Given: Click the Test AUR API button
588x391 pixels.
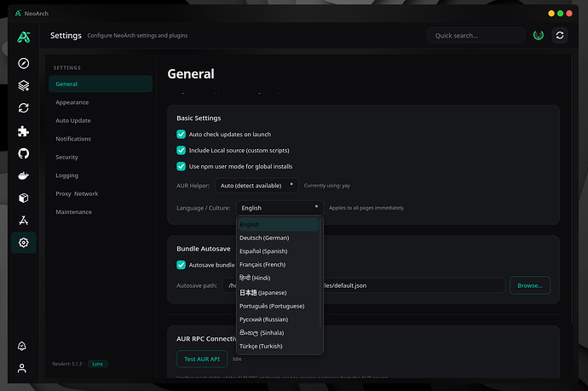Looking at the screenshot, I should pos(202,359).
